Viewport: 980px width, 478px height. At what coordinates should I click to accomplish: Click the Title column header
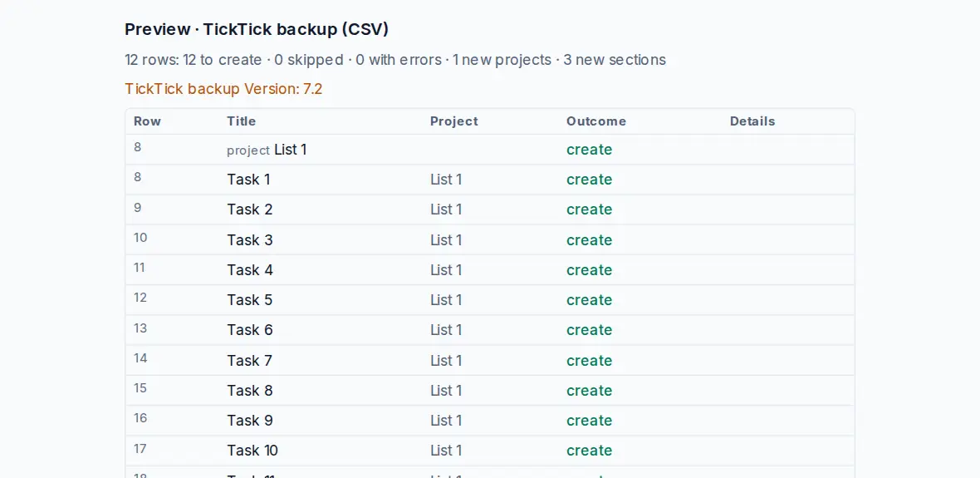tap(241, 121)
